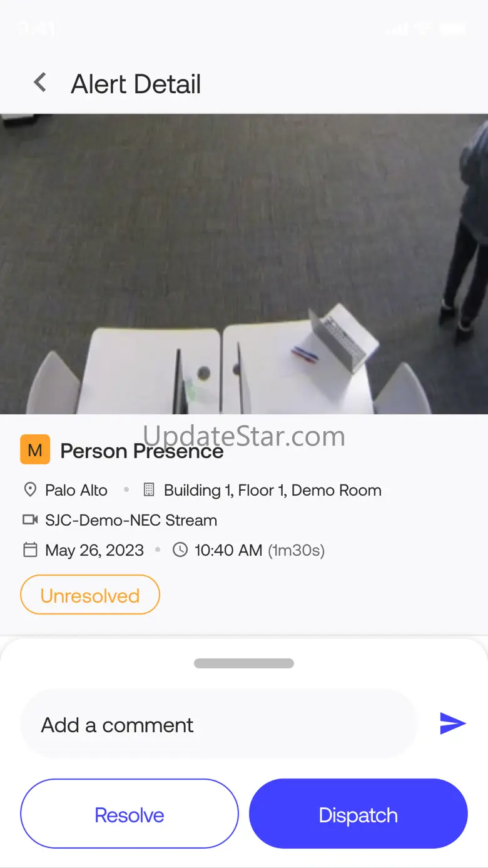Open the Palo Alto location text
The height and width of the screenshot is (868, 488).
(76, 490)
